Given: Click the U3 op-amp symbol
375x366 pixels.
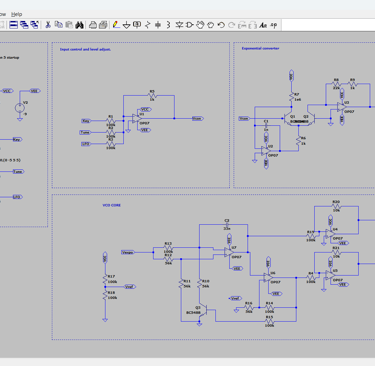Looking at the screenshot, I should click(x=341, y=107).
